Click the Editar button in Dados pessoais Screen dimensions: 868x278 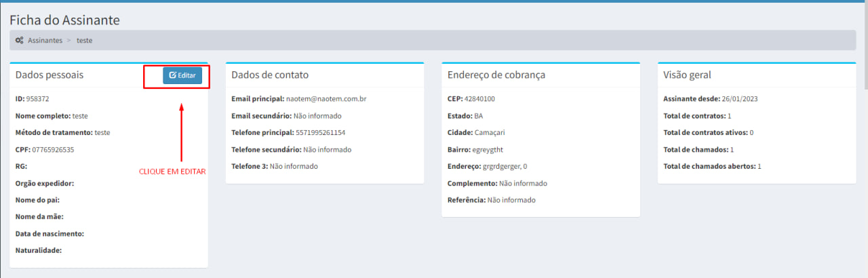182,75
